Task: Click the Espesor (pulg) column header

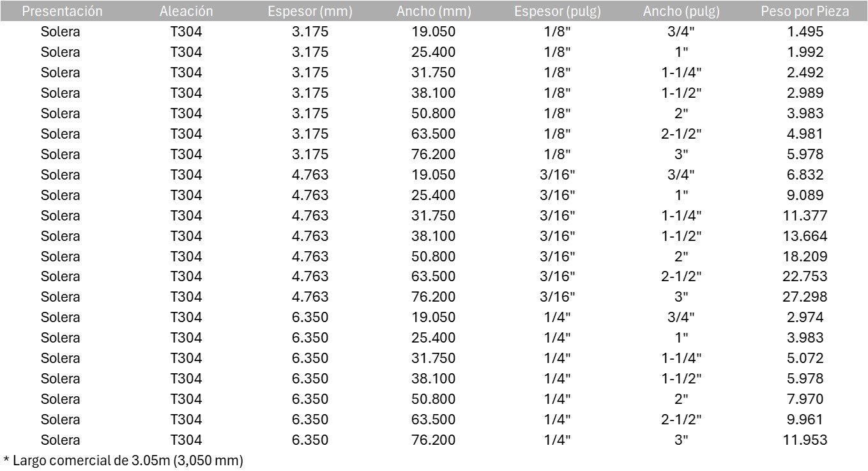Action: 557,12
